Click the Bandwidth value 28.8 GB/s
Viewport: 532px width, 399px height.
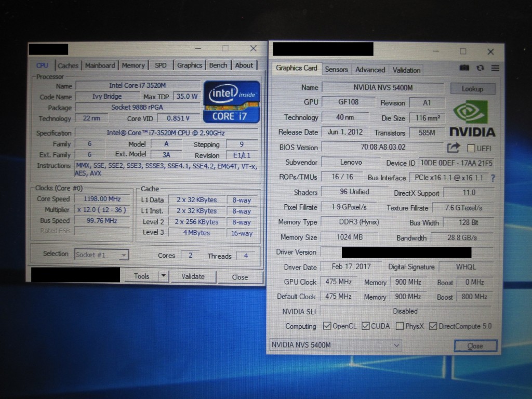click(462, 237)
